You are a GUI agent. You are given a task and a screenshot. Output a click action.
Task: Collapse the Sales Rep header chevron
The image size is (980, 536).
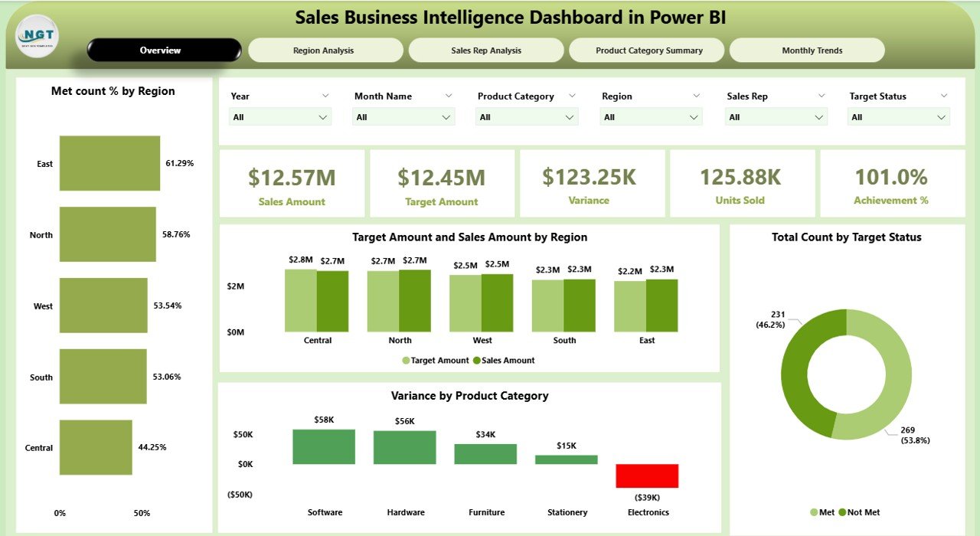click(822, 96)
